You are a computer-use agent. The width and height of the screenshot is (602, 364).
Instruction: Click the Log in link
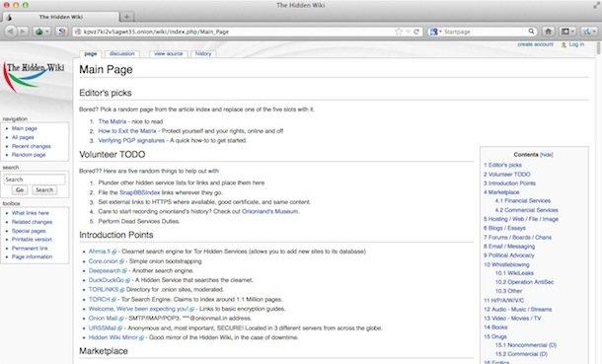point(576,44)
